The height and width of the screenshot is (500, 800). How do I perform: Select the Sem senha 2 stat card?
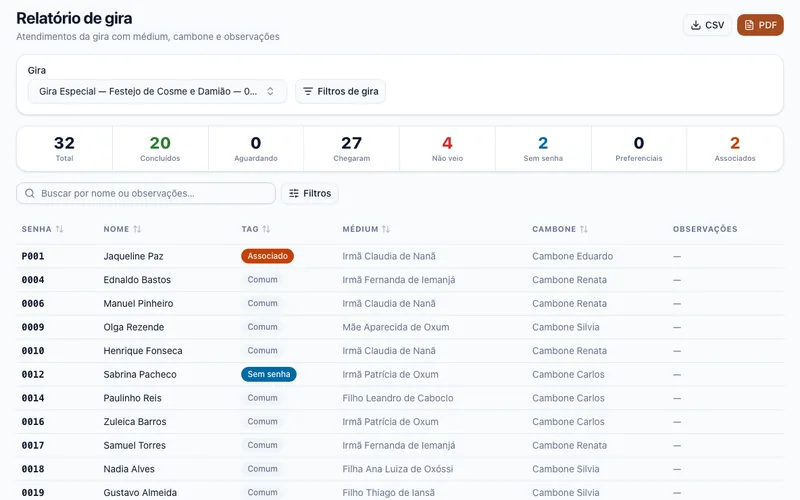543,148
